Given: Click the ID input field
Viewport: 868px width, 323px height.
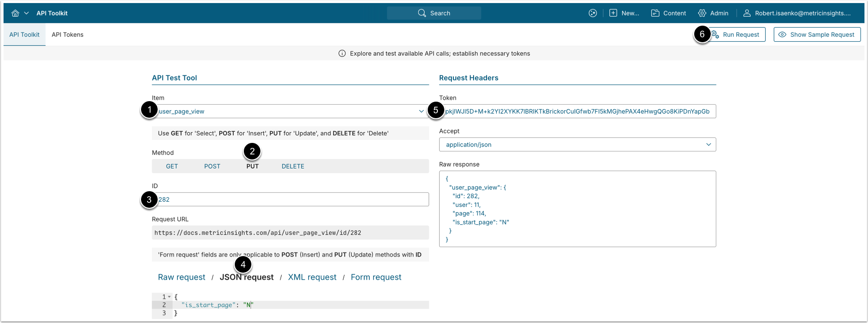Looking at the screenshot, I should point(290,199).
